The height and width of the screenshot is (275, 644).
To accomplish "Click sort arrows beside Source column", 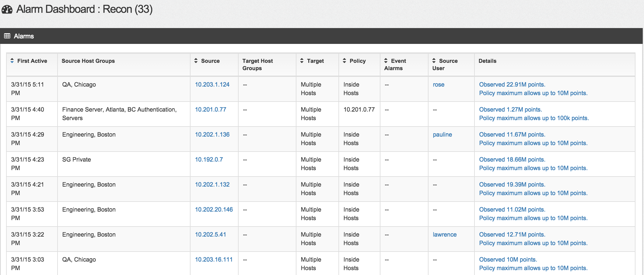I will (x=196, y=61).
